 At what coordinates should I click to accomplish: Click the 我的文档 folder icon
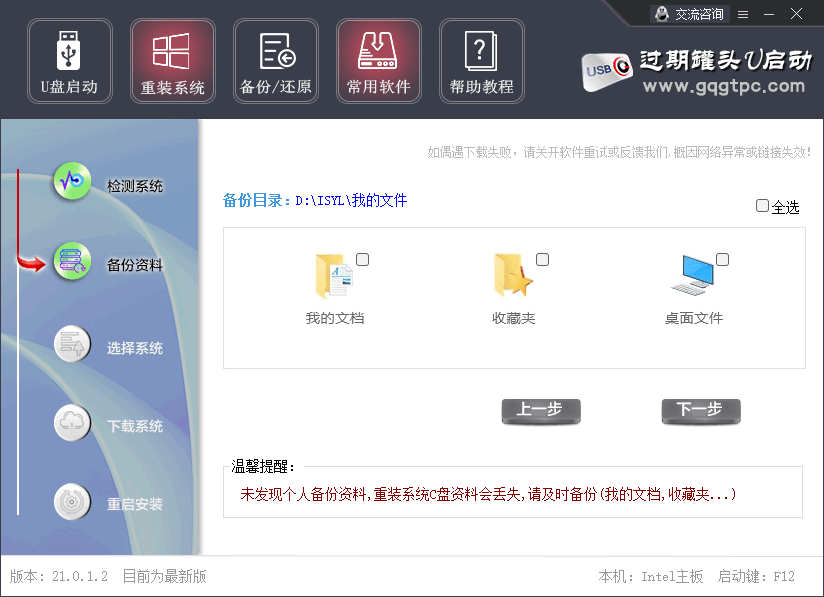tap(333, 276)
